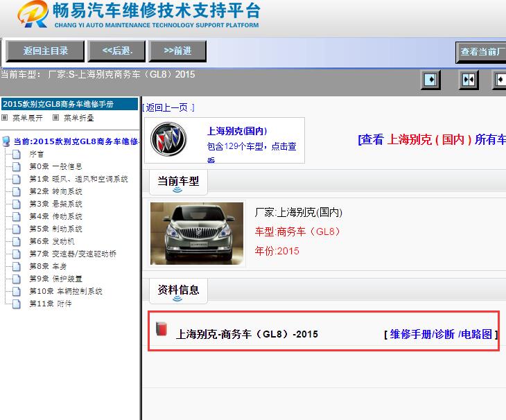Open the 上海别克(国内) brand link

237,131
